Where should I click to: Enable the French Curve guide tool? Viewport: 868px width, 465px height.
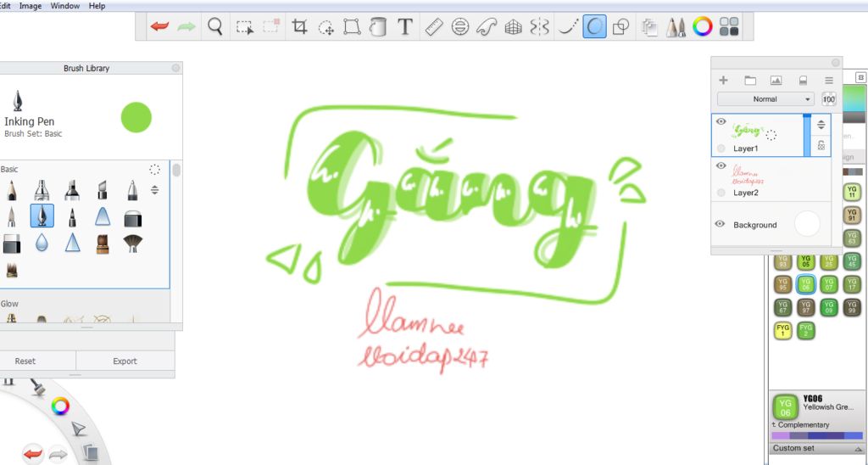(487, 26)
